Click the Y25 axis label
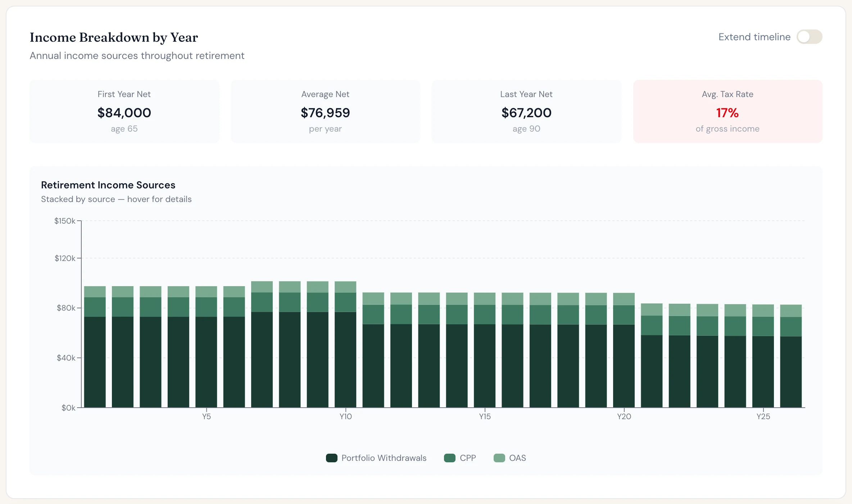 tap(763, 416)
